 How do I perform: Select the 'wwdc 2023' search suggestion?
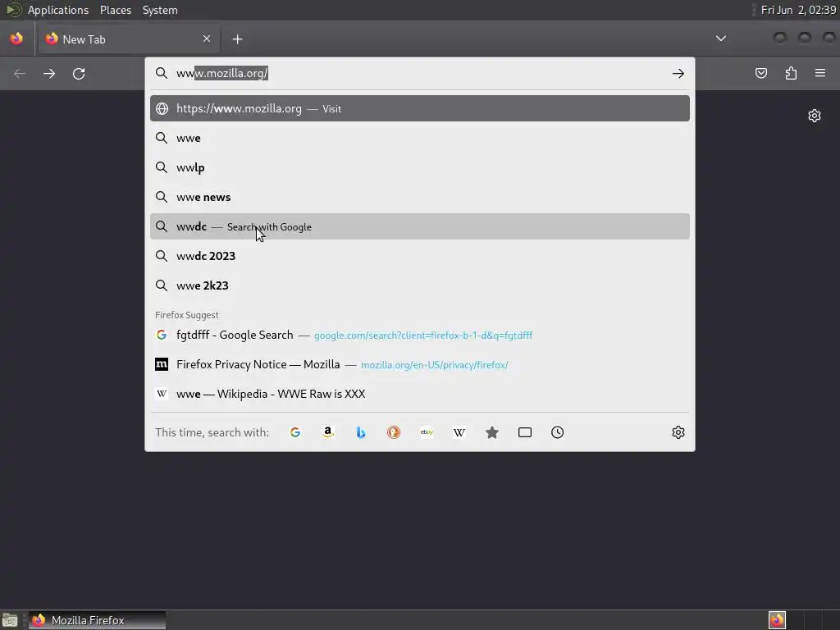tap(419, 256)
